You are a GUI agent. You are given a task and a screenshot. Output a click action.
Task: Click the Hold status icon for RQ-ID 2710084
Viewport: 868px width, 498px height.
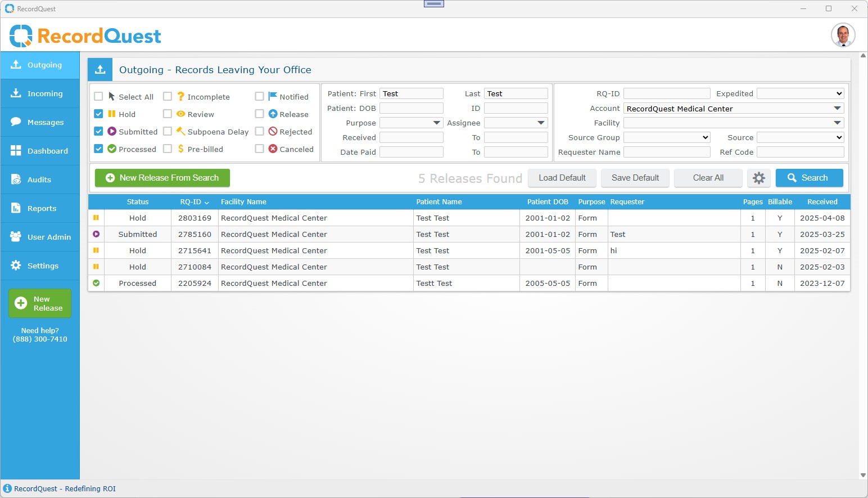coord(96,267)
